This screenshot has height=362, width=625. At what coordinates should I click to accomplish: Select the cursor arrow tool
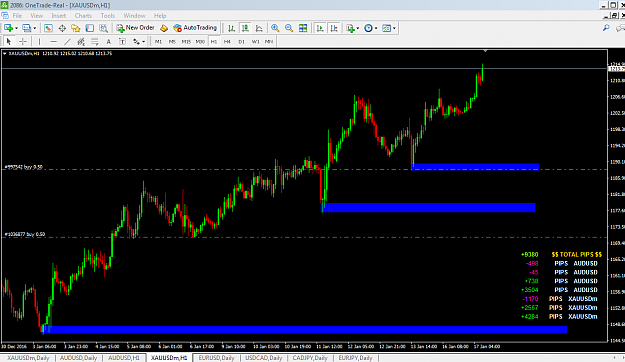9,41
